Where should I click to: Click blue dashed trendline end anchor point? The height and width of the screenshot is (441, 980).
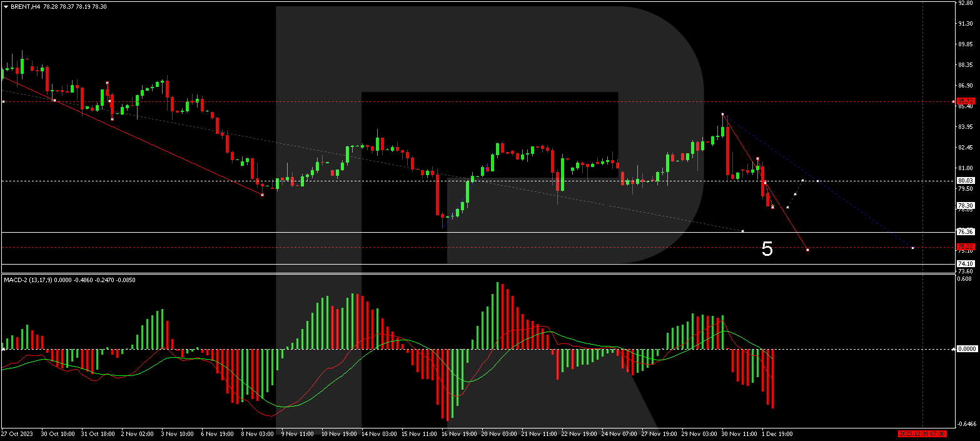[x=913, y=248]
